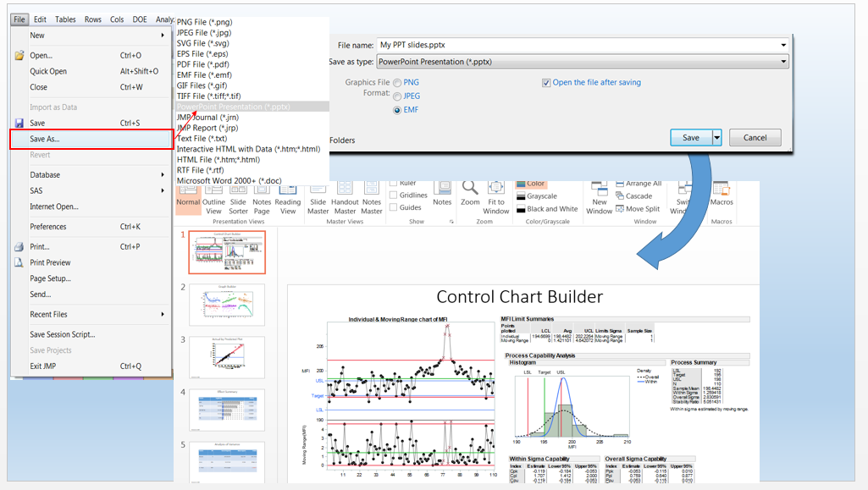Click the Cancel button

(755, 137)
